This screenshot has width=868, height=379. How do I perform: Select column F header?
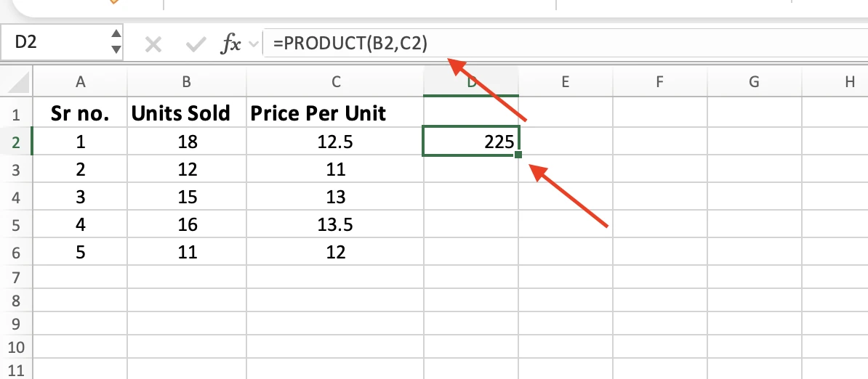tap(659, 82)
